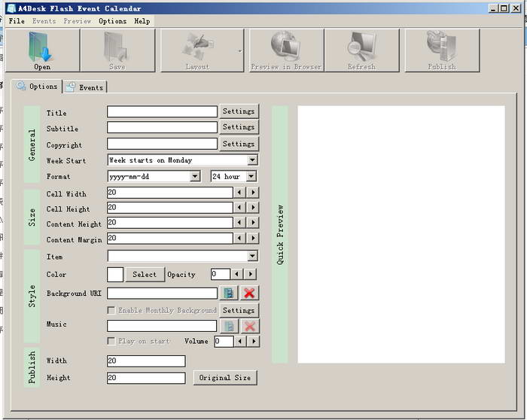Click the Refresh toolbar icon
Screen dimensions: 527x420
click(362, 50)
